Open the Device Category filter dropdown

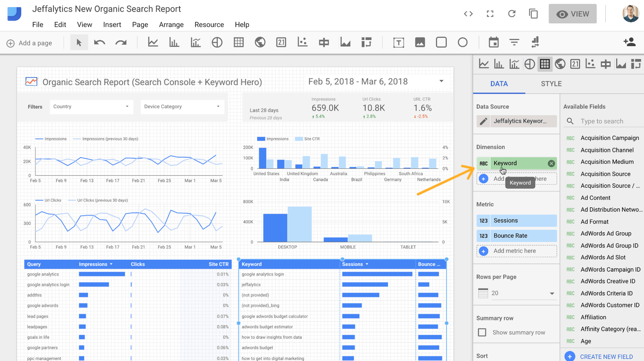click(x=182, y=107)
